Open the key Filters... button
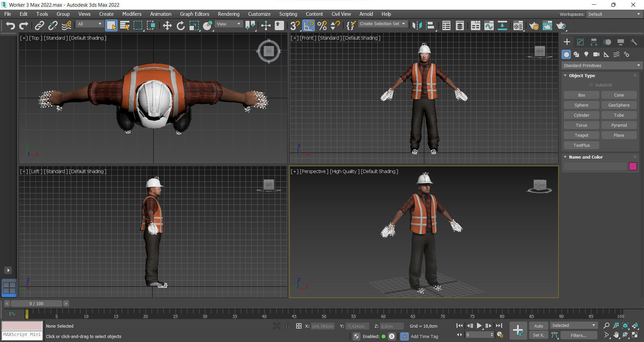644x342 pixels. (579, 335)
